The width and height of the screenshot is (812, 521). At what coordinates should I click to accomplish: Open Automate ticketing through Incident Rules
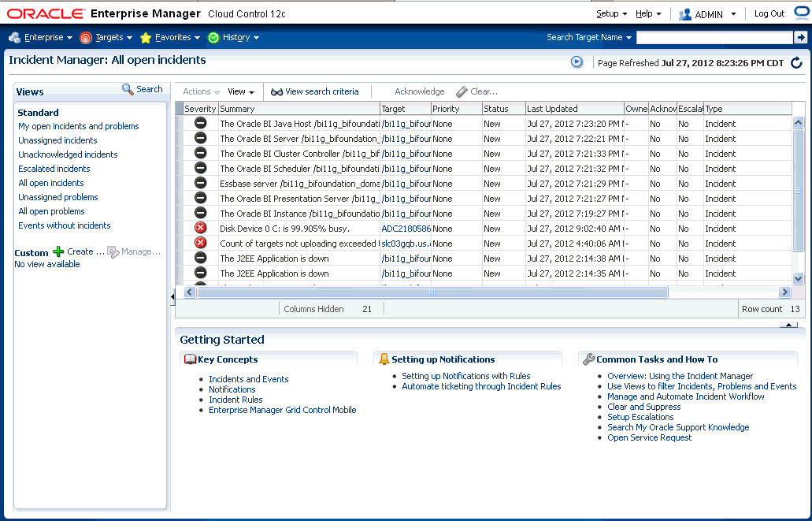[x=481, y=387]
